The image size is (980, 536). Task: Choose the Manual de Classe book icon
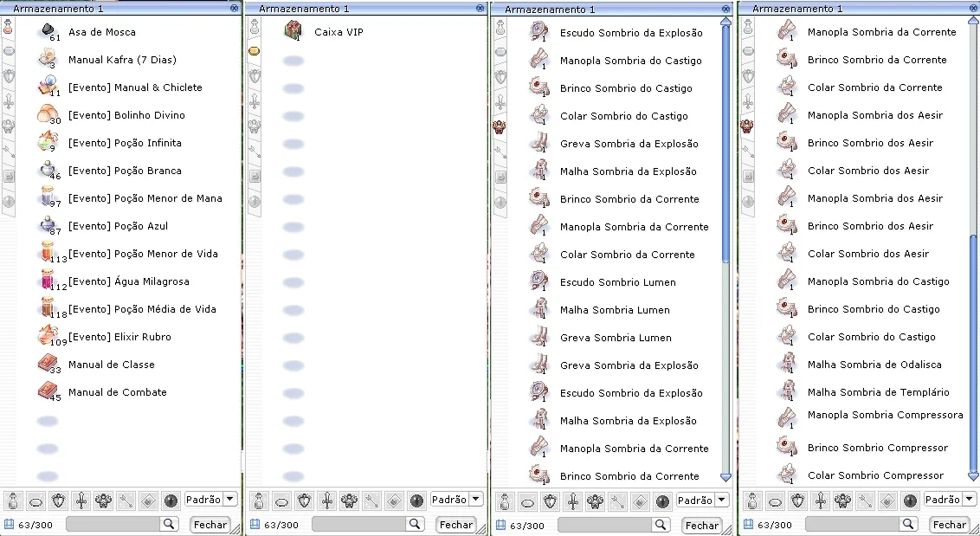point(48,364)
